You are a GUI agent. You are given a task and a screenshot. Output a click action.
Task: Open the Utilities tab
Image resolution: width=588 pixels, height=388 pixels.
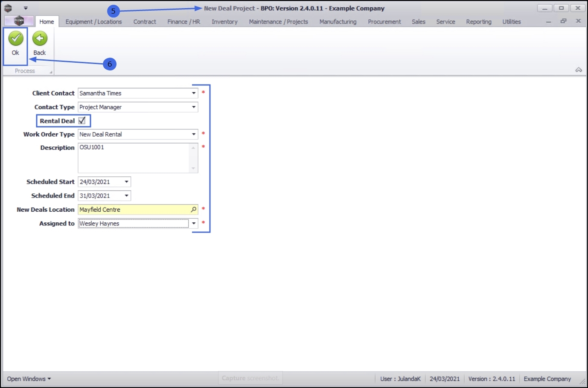pyautogui.click(x=512, y=22)
